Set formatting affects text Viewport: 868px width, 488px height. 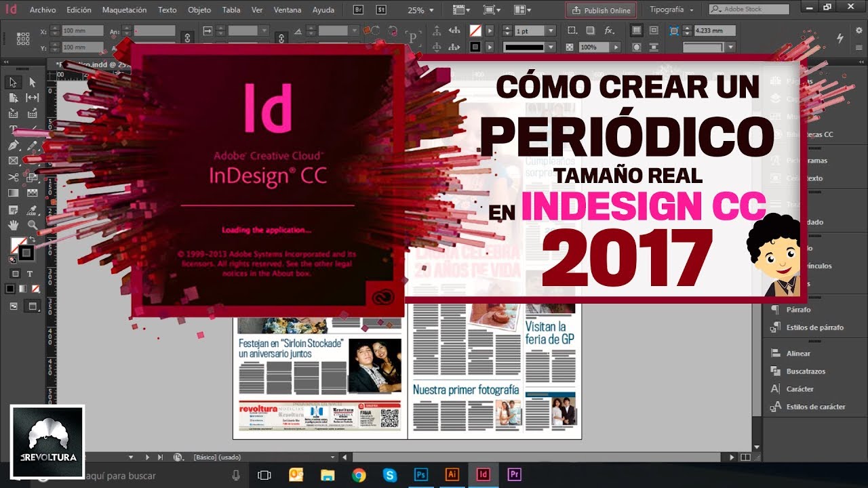coord(31,274)
